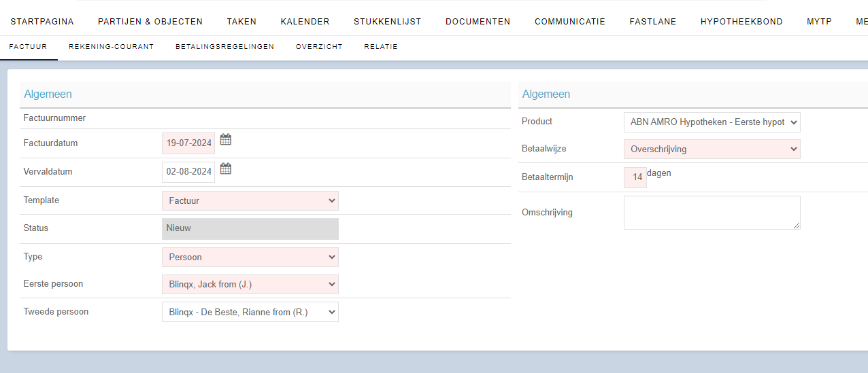Click the Betaaltermijn label
The image size is (868, 373).
pos(548,177)
